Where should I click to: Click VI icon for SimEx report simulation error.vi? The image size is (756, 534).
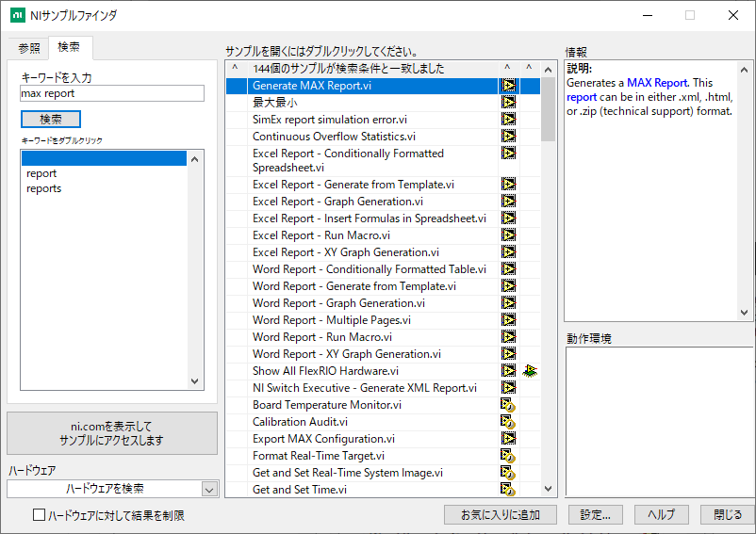[508, 120]
